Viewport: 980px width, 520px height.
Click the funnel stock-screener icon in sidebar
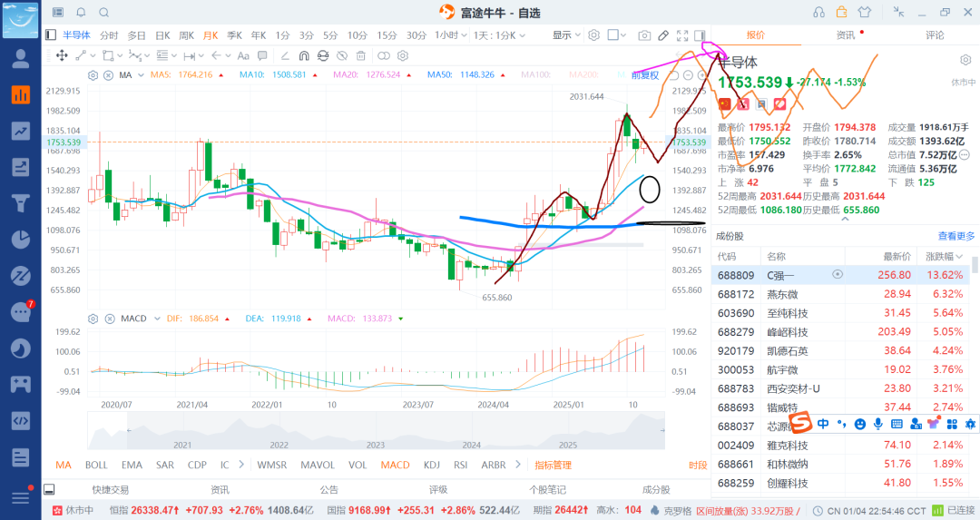(x=21, y=204)
